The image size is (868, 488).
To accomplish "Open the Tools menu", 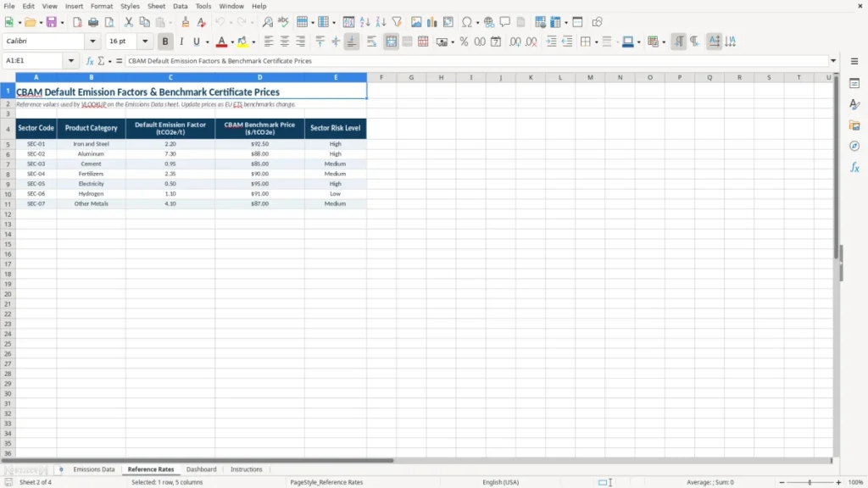I will click(203, 6).
